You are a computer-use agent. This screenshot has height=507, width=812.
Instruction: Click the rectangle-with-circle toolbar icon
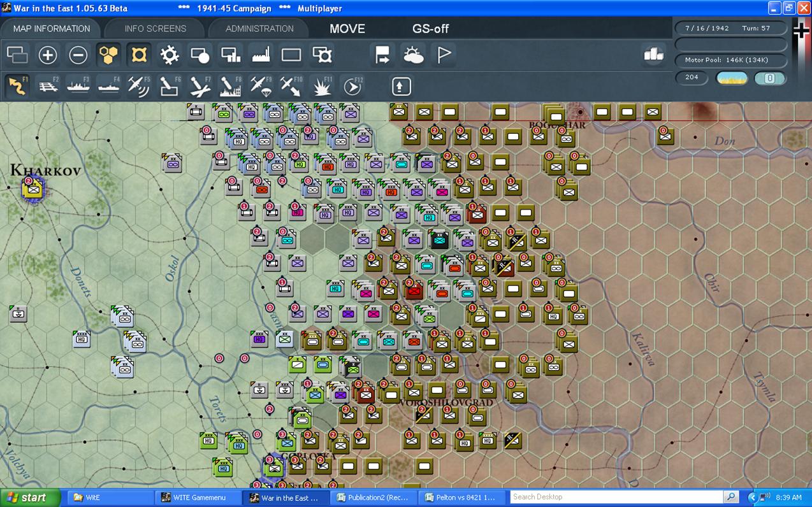click(x=200, y=55)
